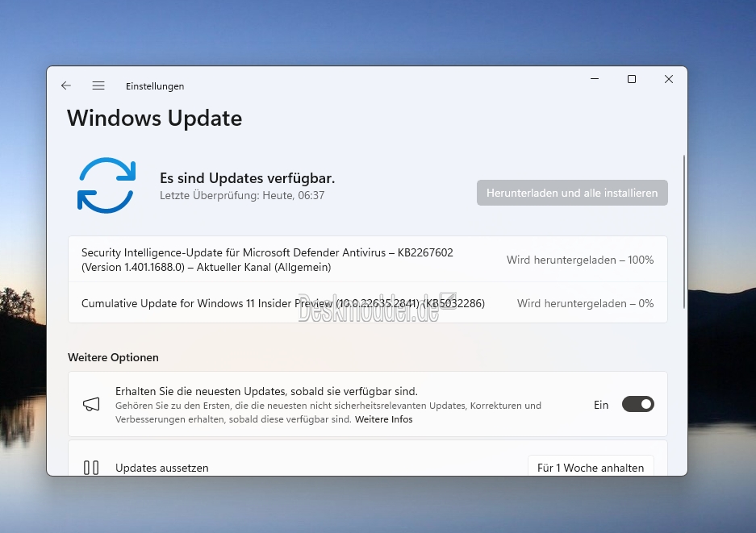This screenshot has height=533, width=756.
Task: Click the Weitere Optionen section heading
Action: click(113, 357)
